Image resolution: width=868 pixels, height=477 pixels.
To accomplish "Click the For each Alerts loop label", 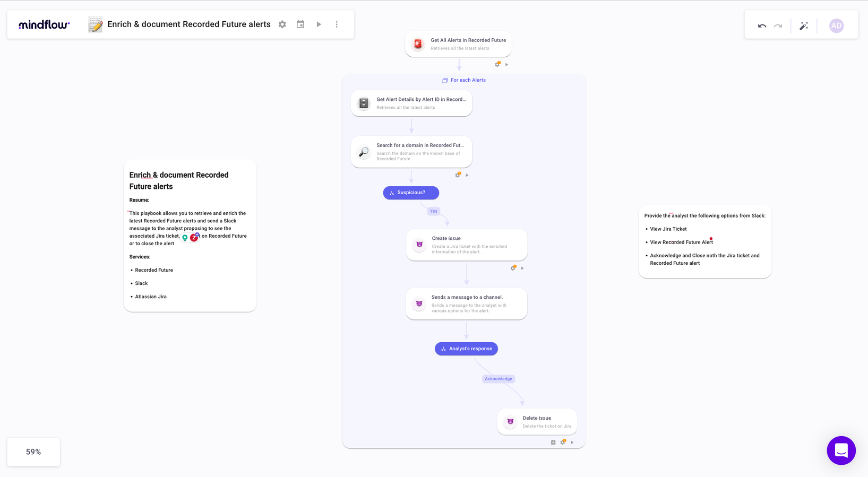I will click(468, 80).
